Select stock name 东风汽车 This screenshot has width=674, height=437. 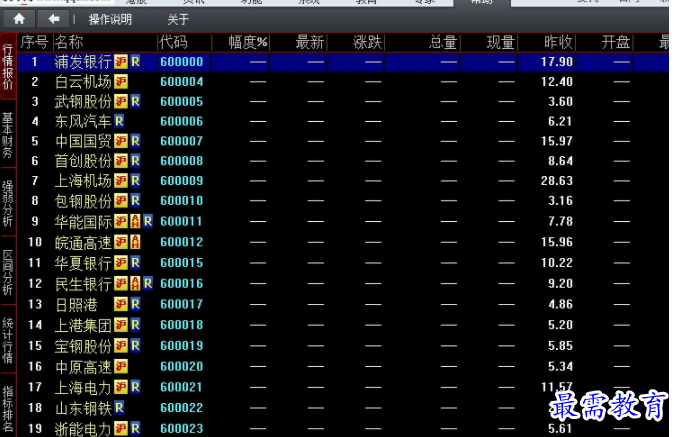[x=83, y=121]
